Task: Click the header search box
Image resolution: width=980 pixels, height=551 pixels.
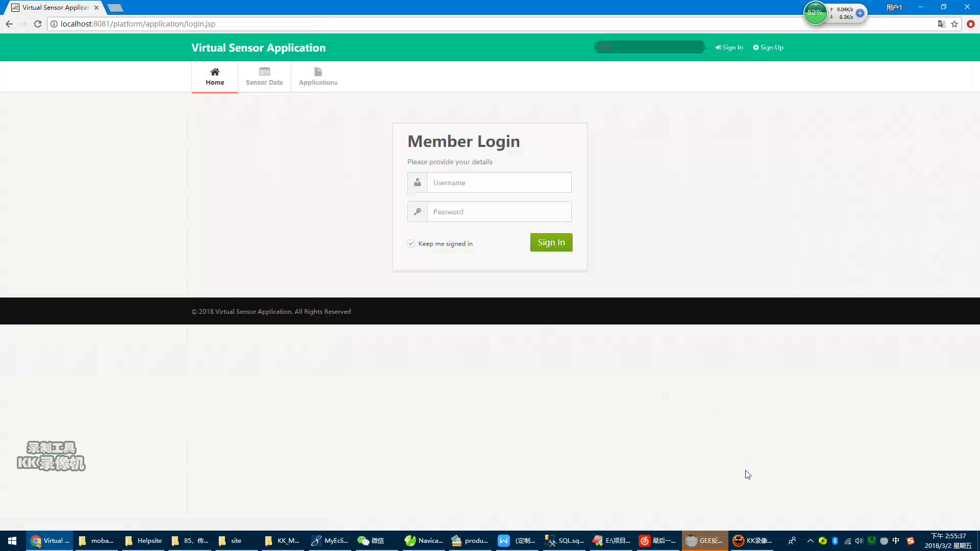Action: coord(649,47)
